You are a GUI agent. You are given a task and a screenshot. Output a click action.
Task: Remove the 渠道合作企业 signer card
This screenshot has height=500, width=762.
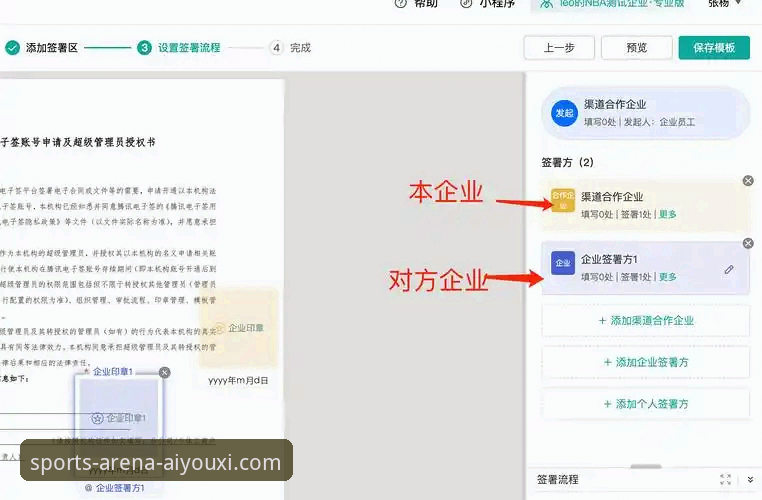[x=748, y=181]
